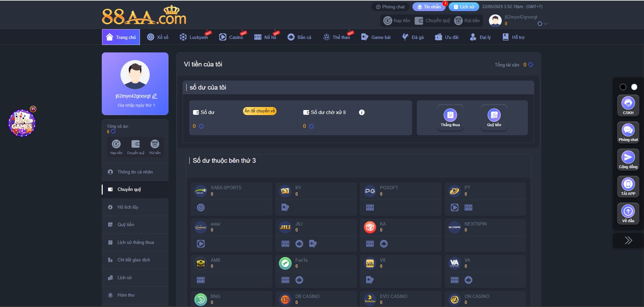This screenshot has width=644, height=307.
Task: Click Nạp tiền in top header
Action: [x=397, y=20]
